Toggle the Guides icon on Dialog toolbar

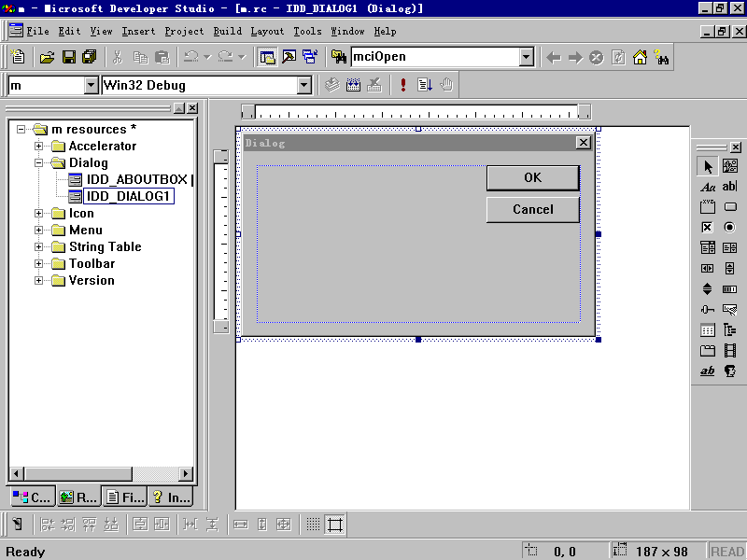[335, 525]
